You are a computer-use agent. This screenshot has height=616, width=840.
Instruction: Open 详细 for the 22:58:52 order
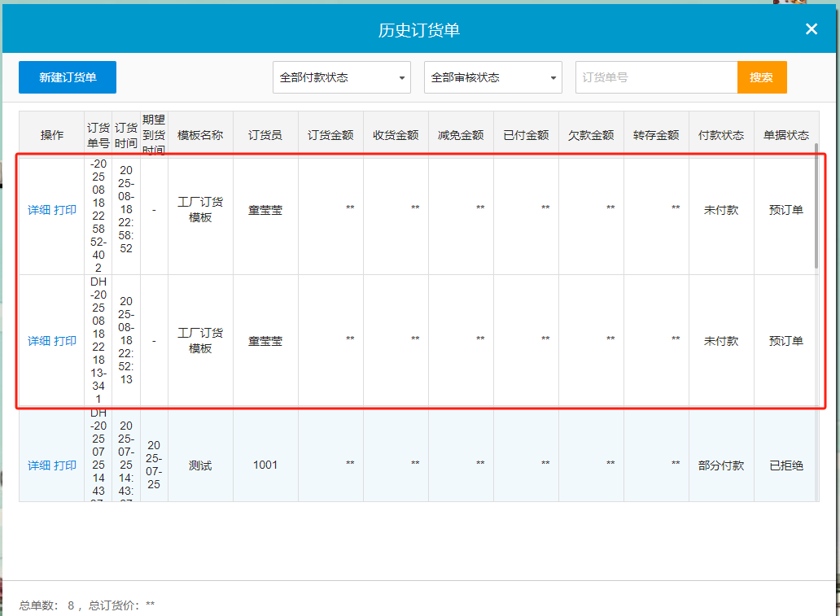pyautogui.click(x=39, y=210)
